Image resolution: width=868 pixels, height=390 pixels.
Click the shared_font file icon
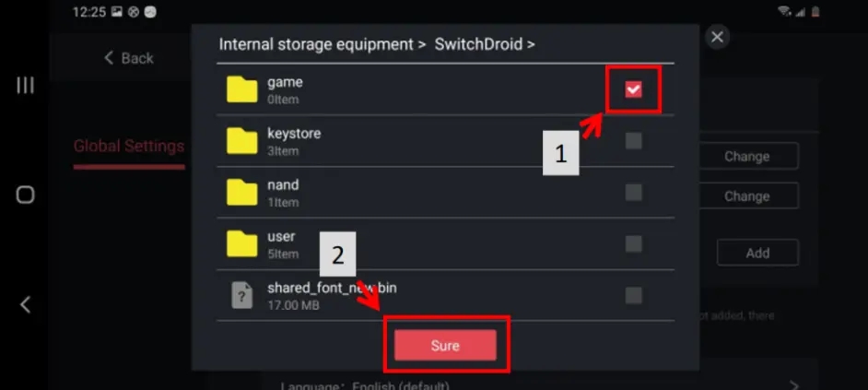[242, 295]
